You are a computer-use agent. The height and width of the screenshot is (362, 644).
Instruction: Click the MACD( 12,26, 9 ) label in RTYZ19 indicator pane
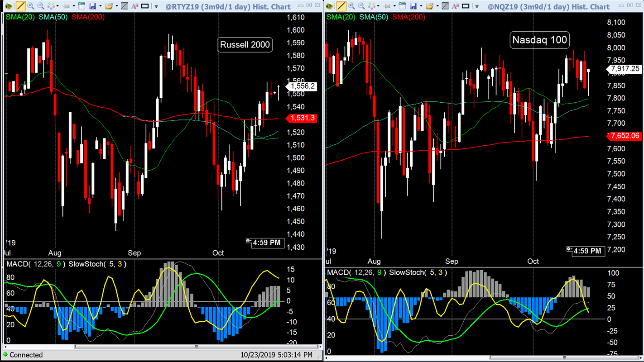tap(35, 264)
